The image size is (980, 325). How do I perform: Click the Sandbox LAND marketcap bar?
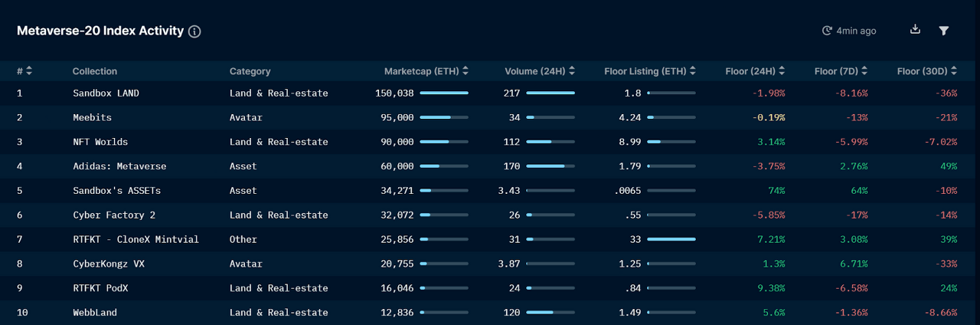point(444,93)
